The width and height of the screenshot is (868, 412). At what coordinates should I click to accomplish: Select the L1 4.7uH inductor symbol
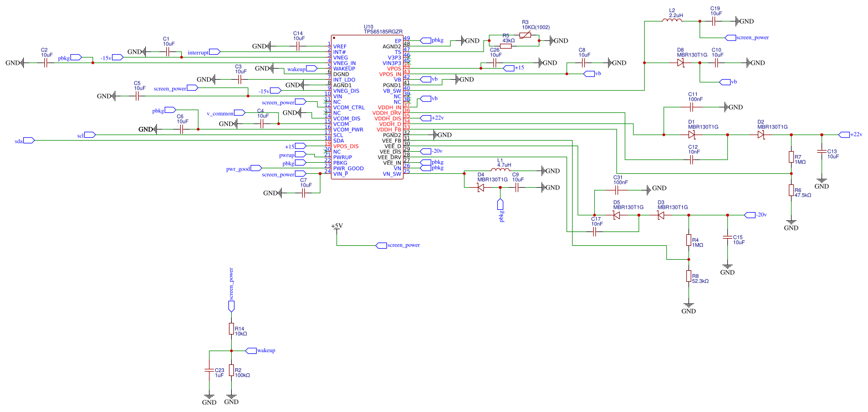pyautogui.click(x=500, y=171)
